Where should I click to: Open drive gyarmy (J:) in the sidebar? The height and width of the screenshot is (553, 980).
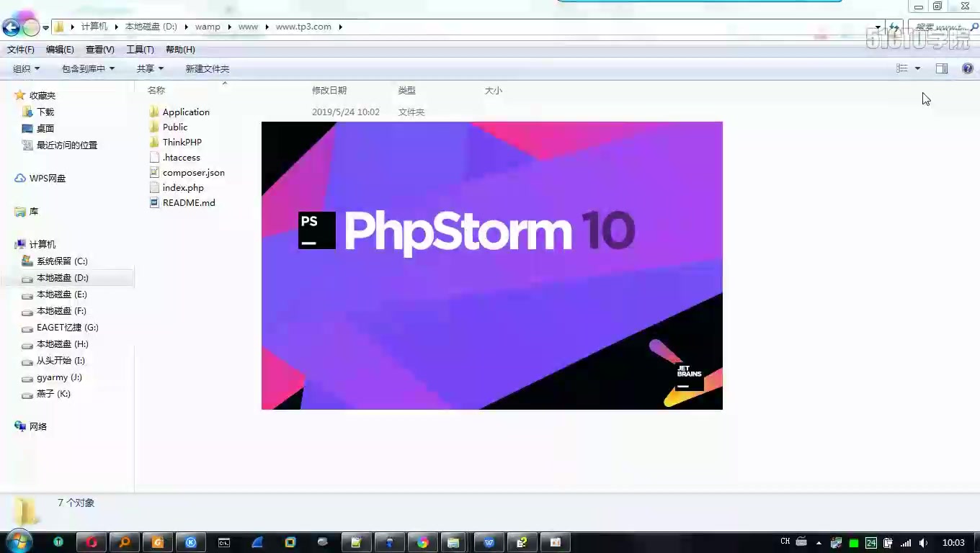[59, 377]
